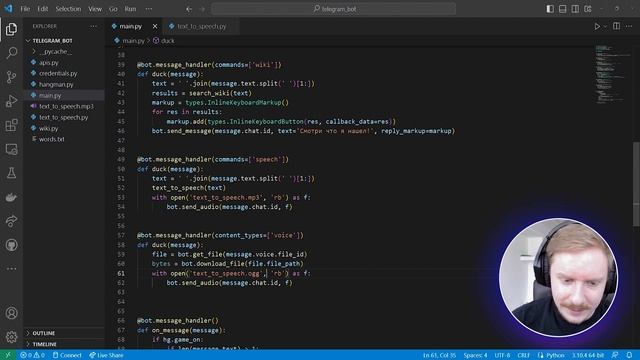Image resolution: width=640 pixels, height=360 pixels.
Task: Open the Testing flask icon
Action: point(11,173)
